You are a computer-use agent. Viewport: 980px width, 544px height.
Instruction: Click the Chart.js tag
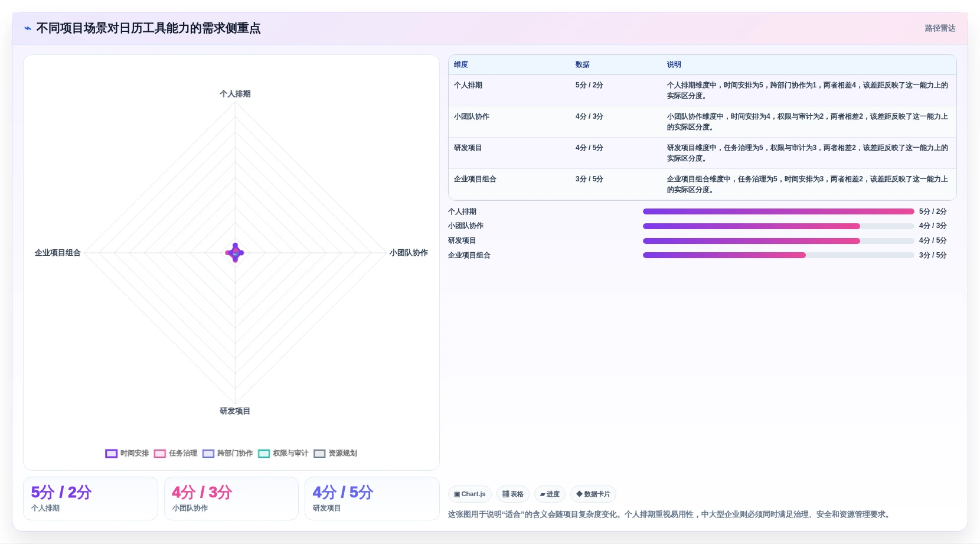tap(470, 494)
